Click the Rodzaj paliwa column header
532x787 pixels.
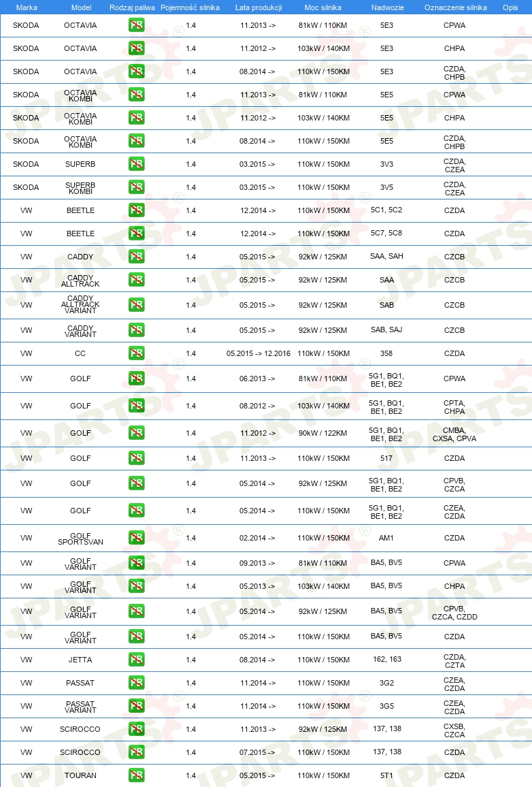tap(133, 7)
